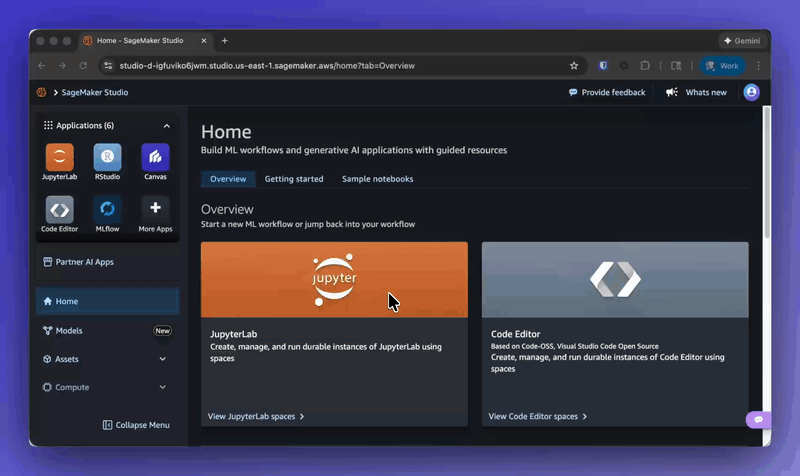Viewport: 800px width, 476px height.
Task: Select the Overview tab
Action: pyautogui.click(x=228, y=179)
